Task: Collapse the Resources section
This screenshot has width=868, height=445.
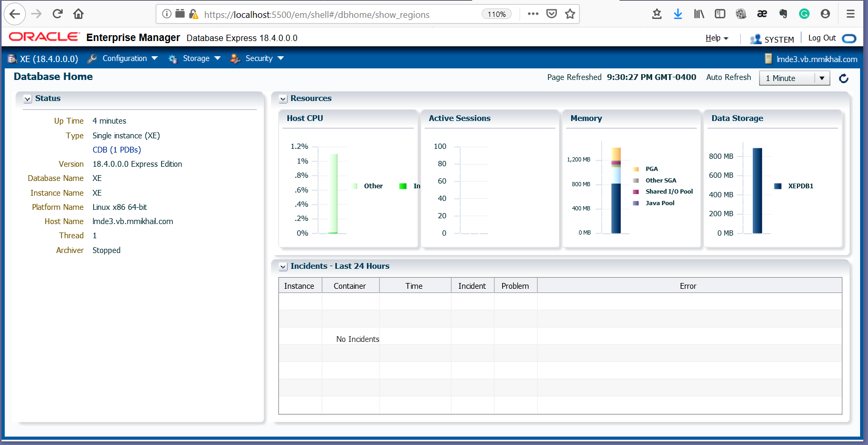Action: point(283,99)
